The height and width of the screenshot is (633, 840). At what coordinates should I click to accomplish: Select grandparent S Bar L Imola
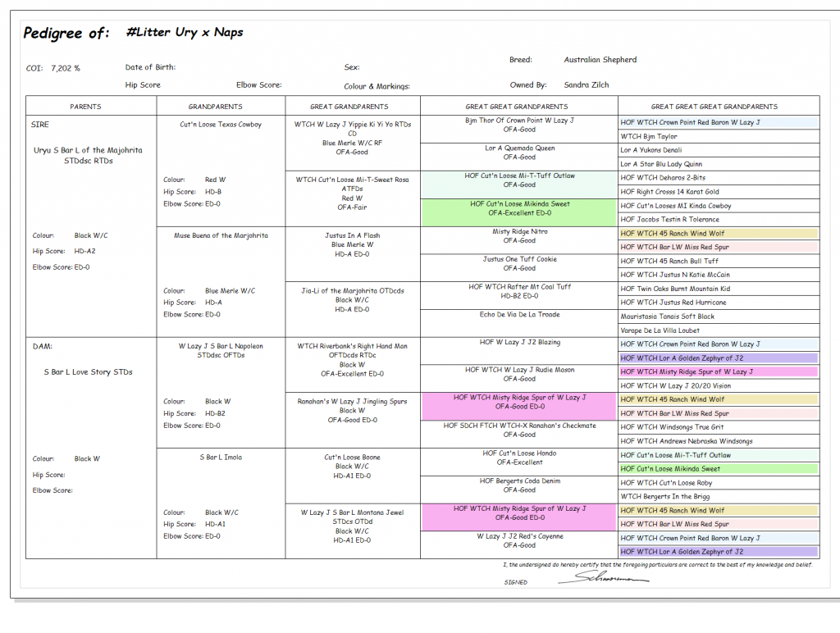point(221,457)
